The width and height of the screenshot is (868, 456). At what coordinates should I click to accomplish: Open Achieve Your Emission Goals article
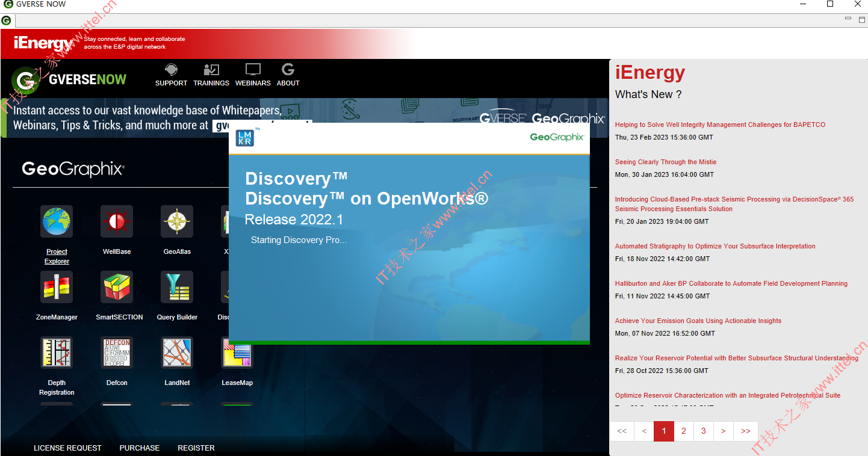pos(698,321)
